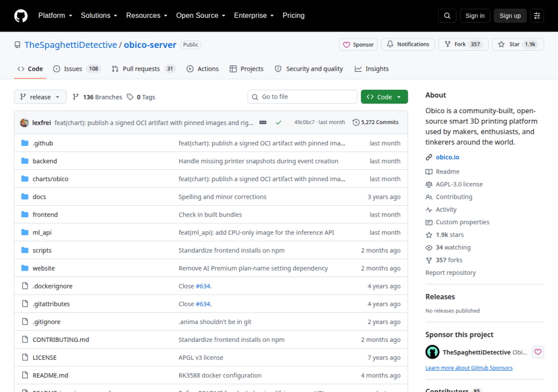This screenshot has width=558, height=392.
Task: Fork the repository
Action: 463,44
